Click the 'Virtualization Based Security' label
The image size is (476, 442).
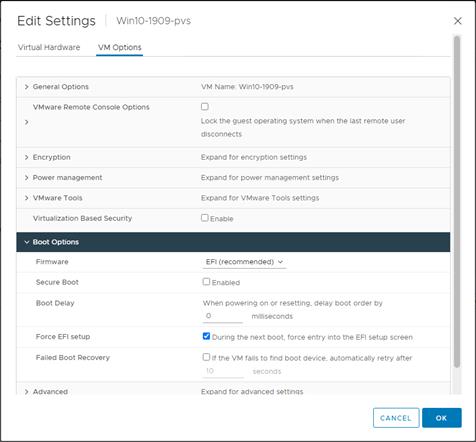pyautogui.click(x=82, y=218)
